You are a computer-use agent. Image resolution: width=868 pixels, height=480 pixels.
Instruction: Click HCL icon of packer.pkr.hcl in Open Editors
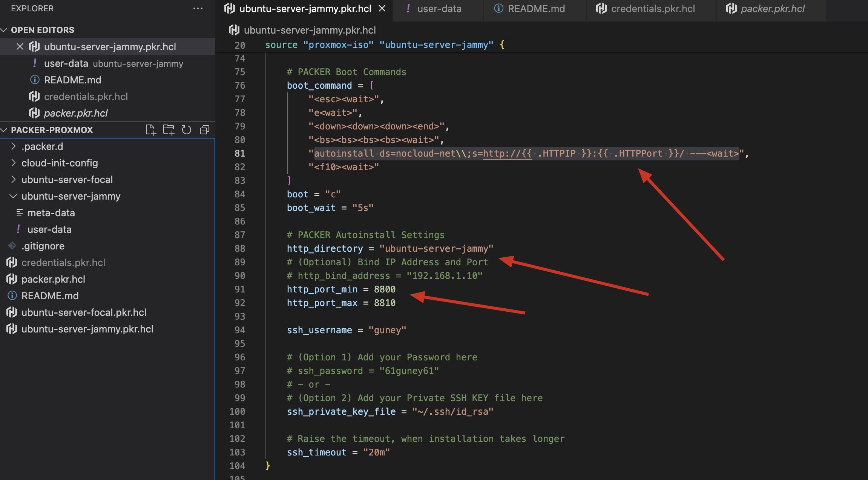point(34,113)
